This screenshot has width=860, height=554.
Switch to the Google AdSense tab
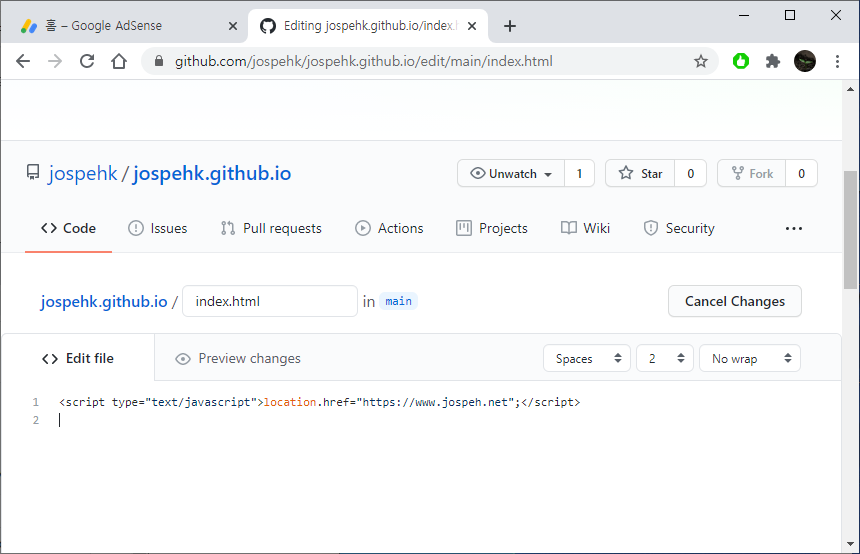point(124,26)
